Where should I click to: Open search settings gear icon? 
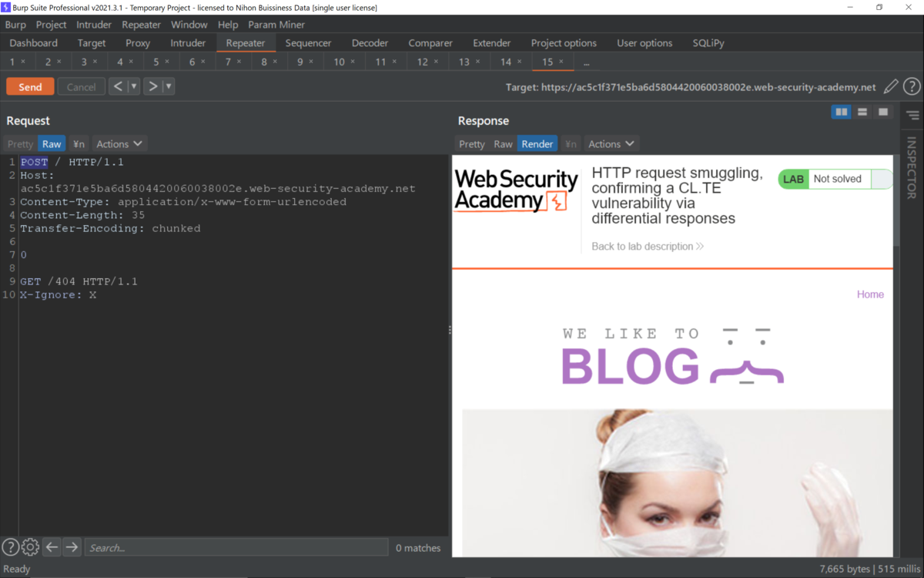(x=30, y=547)
